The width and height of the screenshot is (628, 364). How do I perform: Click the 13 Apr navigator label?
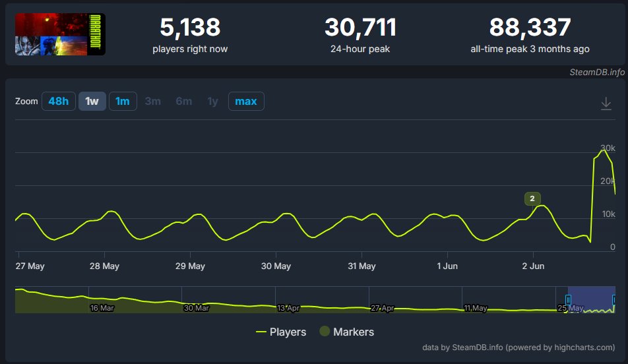click(288, 308)
